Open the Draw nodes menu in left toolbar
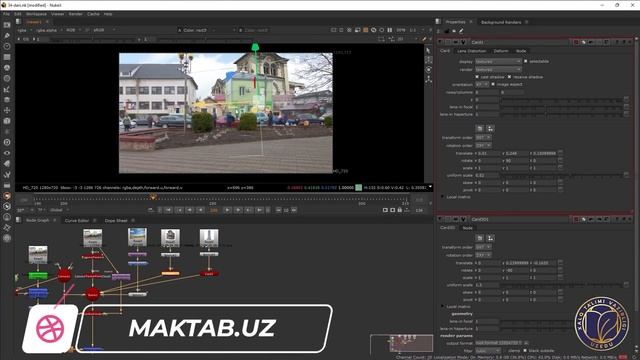640x360 pixels. point(7,36)
